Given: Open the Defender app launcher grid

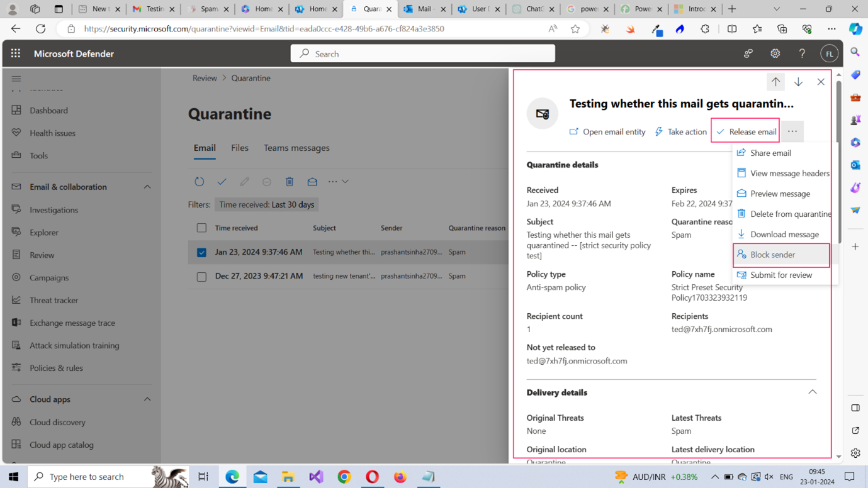Looking at the screenshot, I should point(16,53).
